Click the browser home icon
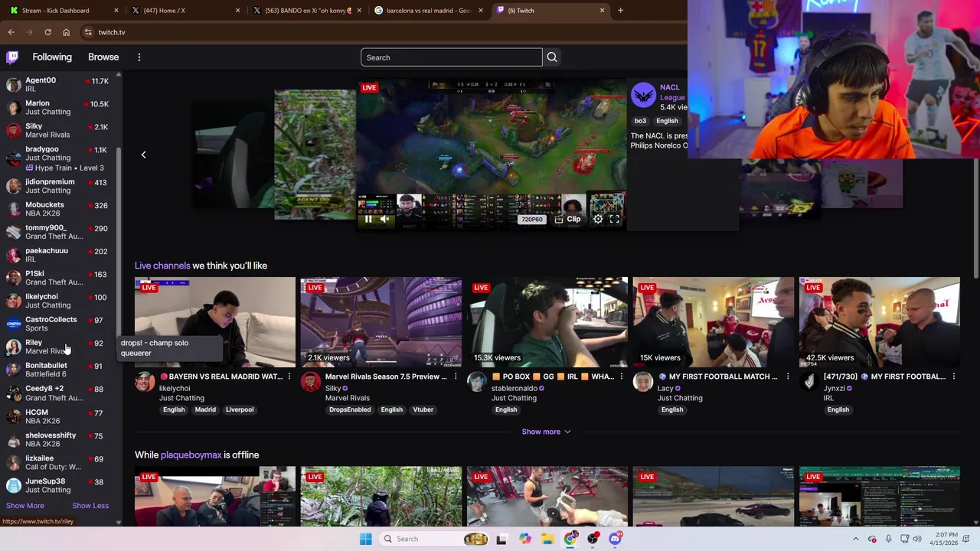The width and height of the screenshot is (980, 551). coord(66,32)
